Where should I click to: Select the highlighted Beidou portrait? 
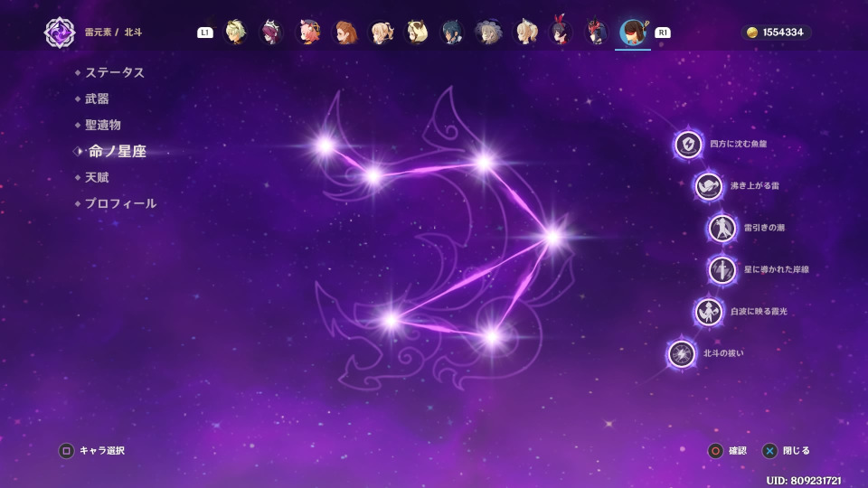point(633,33)
